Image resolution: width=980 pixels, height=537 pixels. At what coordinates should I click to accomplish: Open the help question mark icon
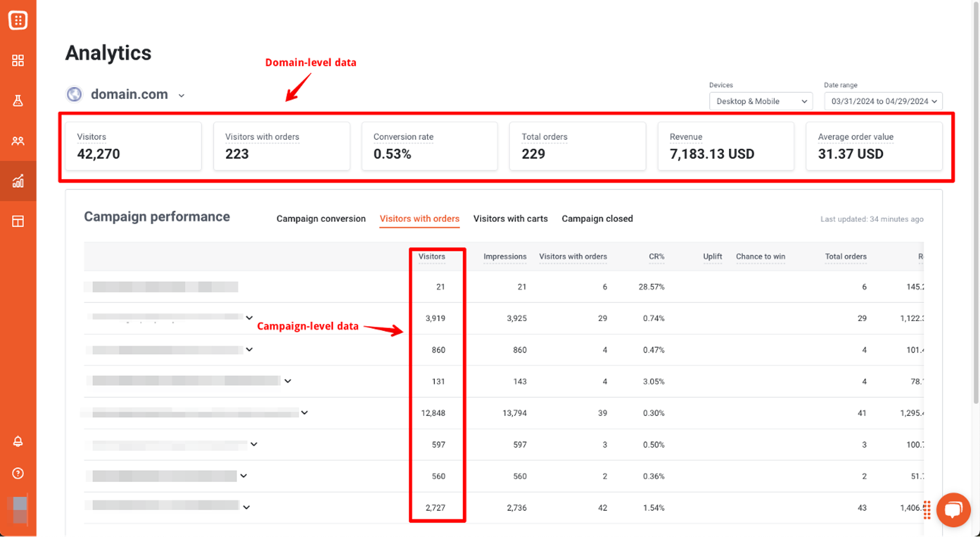pyautogui.click(x=18, y=473)
